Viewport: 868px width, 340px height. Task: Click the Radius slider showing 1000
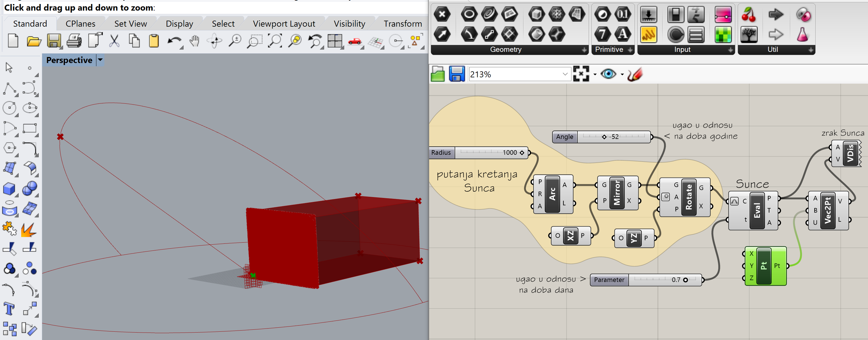479,152
